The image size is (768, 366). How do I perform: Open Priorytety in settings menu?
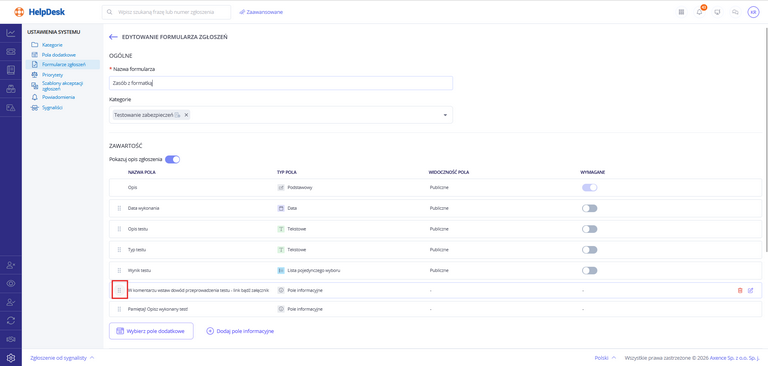pyautogui.click(x=52, y=75)
